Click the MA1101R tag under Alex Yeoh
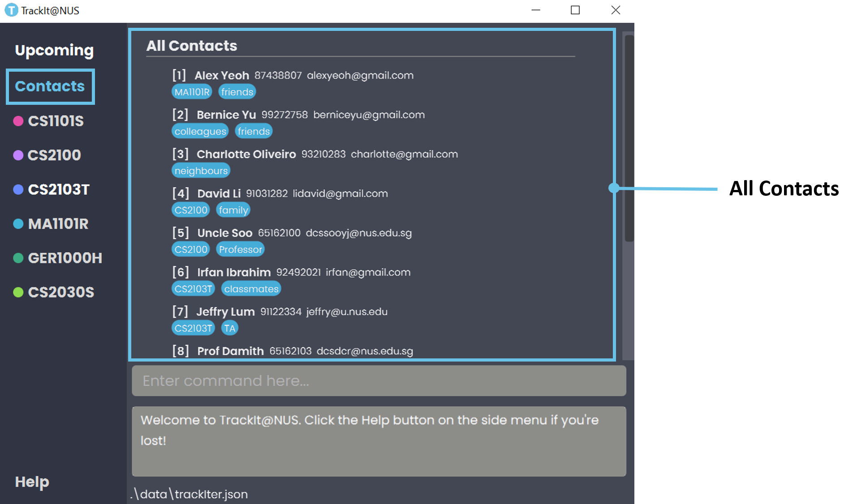The height and width of the screenshot is (504, 853). [x=192, y=92]
